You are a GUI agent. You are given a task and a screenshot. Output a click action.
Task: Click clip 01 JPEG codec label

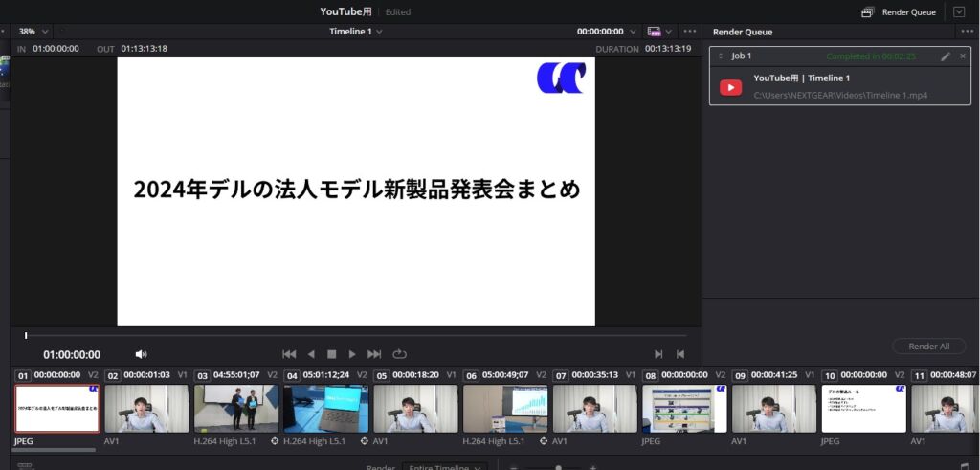24,441
